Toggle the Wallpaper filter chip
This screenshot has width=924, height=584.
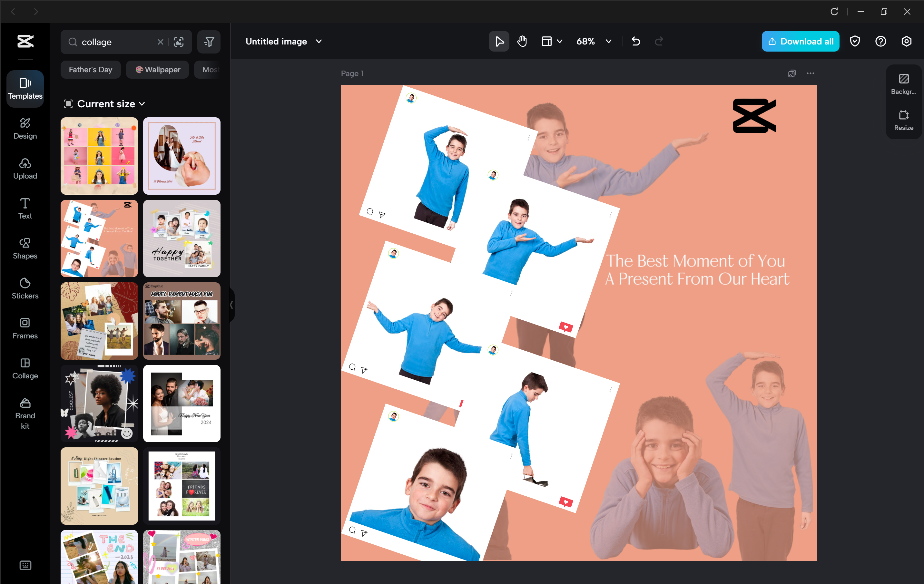[157, 69]
